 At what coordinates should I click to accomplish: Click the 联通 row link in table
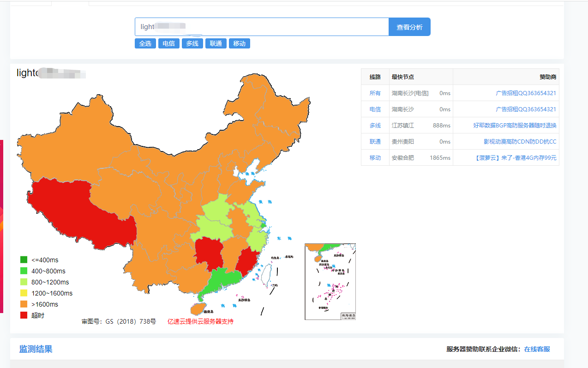[375, 142]
